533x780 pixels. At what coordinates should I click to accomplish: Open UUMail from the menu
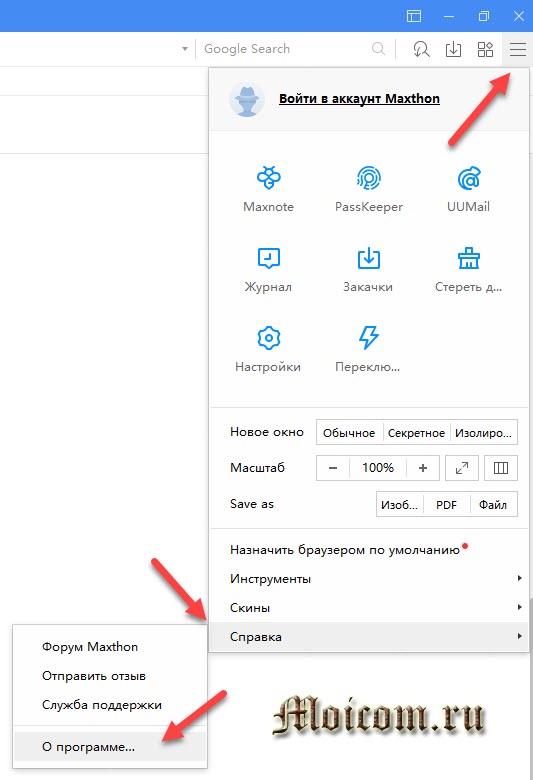[x=468, y=189]
